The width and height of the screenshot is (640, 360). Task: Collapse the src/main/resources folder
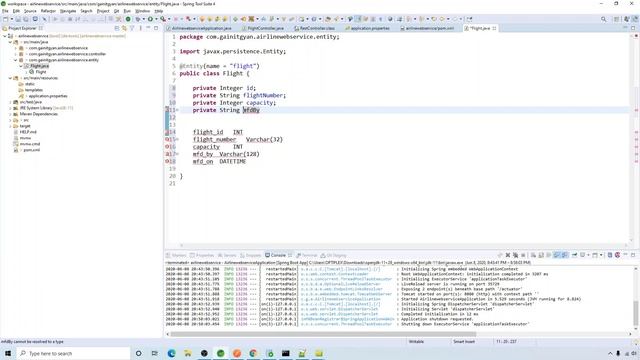click(10, 78)
